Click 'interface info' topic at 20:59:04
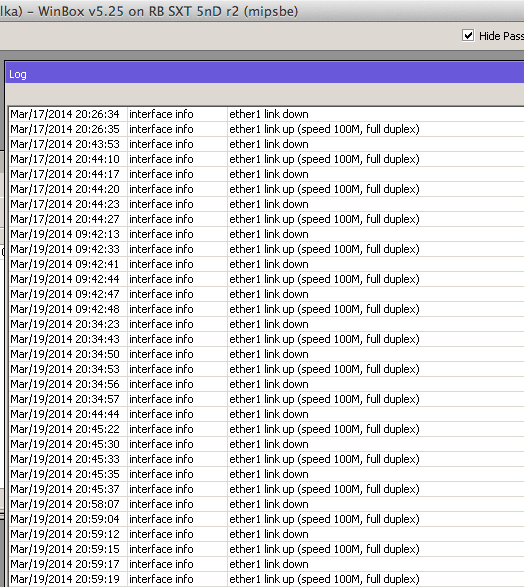 click(x=161, y=519)
